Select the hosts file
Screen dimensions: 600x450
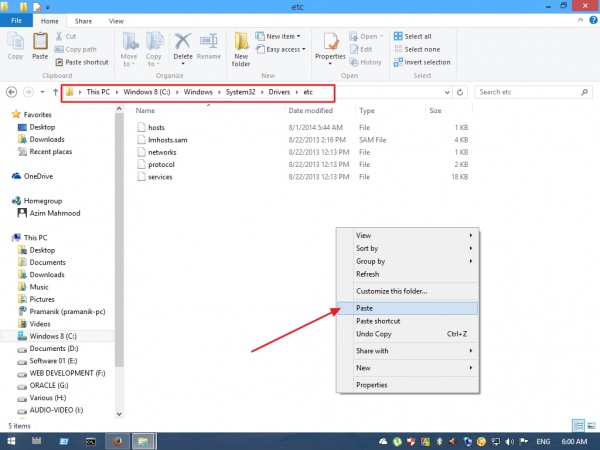point(156,128)
